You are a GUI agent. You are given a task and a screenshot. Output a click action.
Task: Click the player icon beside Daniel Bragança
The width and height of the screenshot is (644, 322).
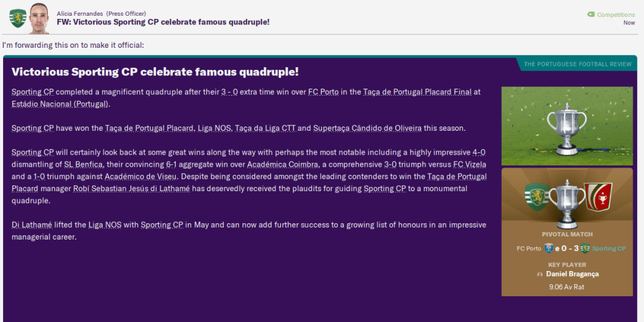(539, 275)
